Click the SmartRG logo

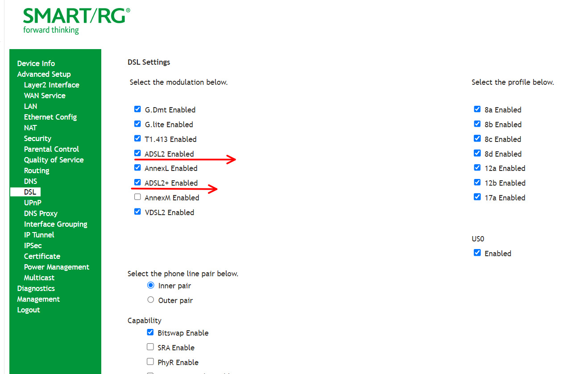[76, 21]
